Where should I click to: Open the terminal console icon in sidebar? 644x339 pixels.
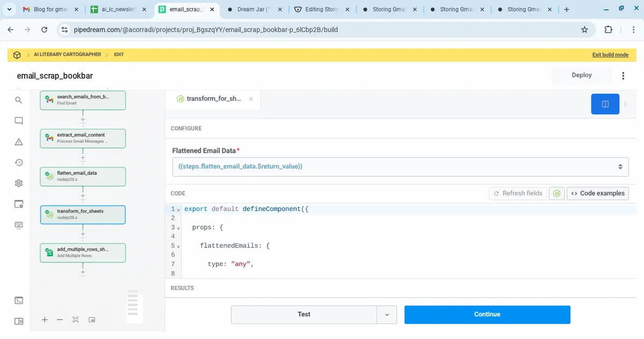point(19,300)
